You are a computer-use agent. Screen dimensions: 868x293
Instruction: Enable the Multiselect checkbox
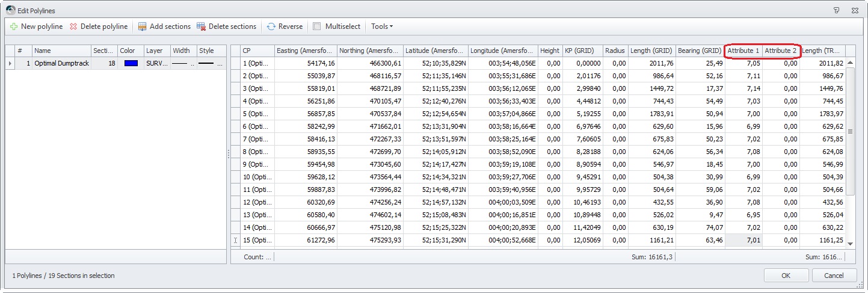[x=316, y=26]
